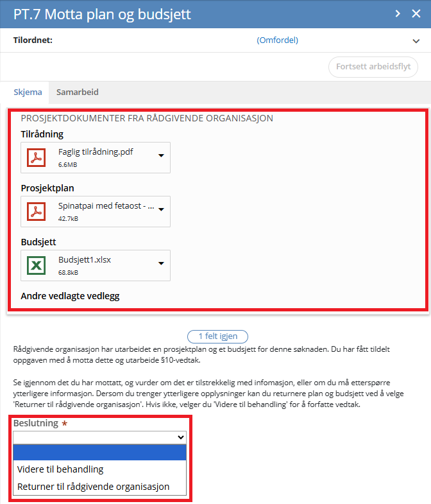Open the Budsjett1.xlsx file name
The image size is (431, 504).
click(x=85, y=260)
